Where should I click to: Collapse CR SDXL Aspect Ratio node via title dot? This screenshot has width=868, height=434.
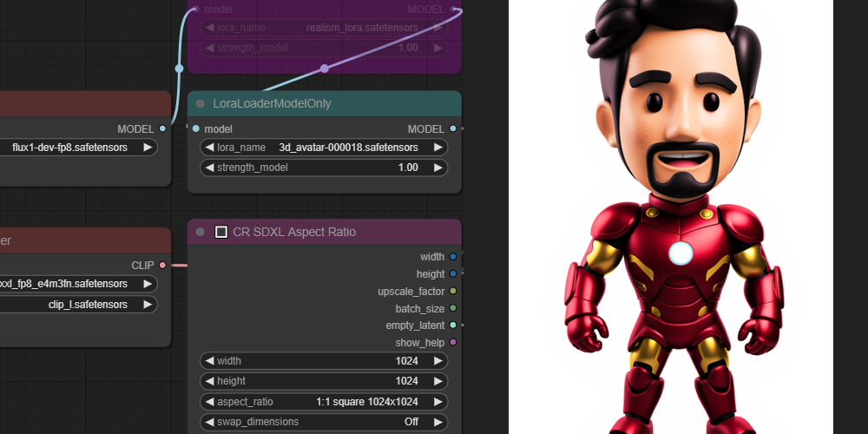pos(201,232)
